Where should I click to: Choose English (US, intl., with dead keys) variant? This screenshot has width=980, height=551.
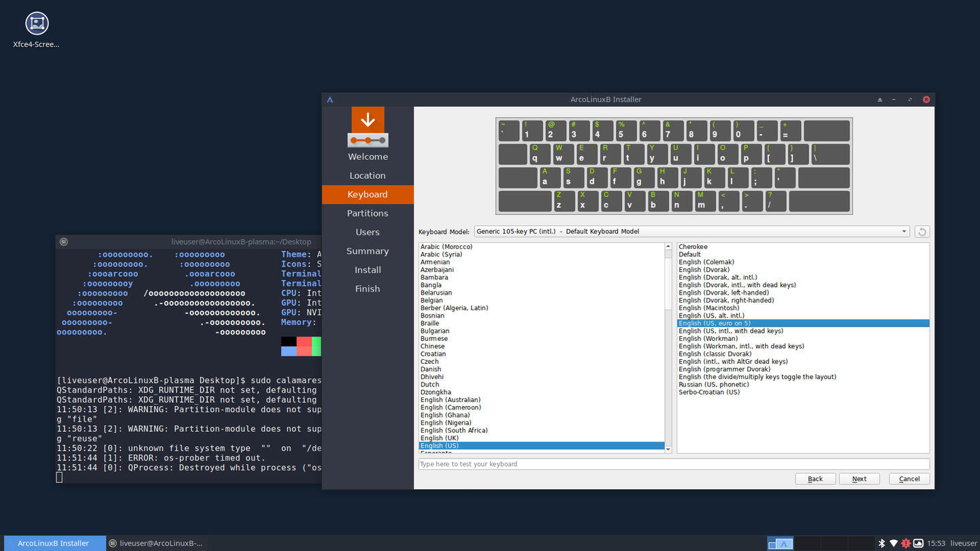coord(803,331)
